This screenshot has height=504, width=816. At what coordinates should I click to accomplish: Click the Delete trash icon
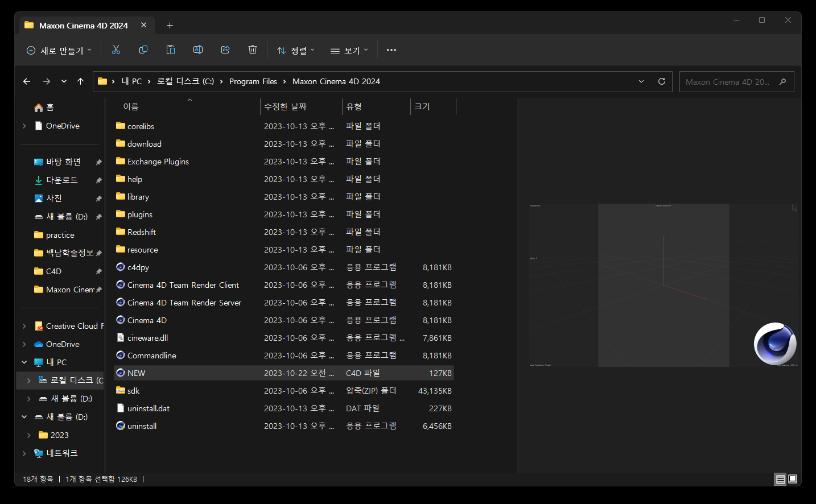pos(253,50)
